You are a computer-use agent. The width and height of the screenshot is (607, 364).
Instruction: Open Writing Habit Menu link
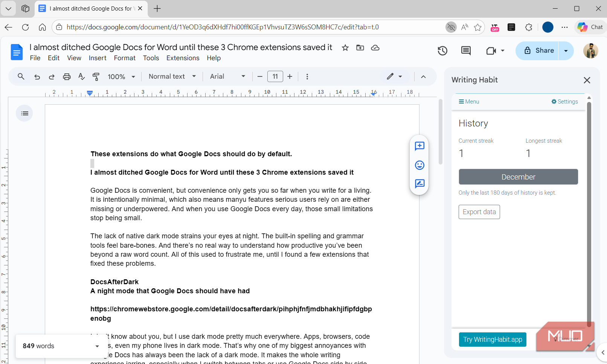pos(469,102)
